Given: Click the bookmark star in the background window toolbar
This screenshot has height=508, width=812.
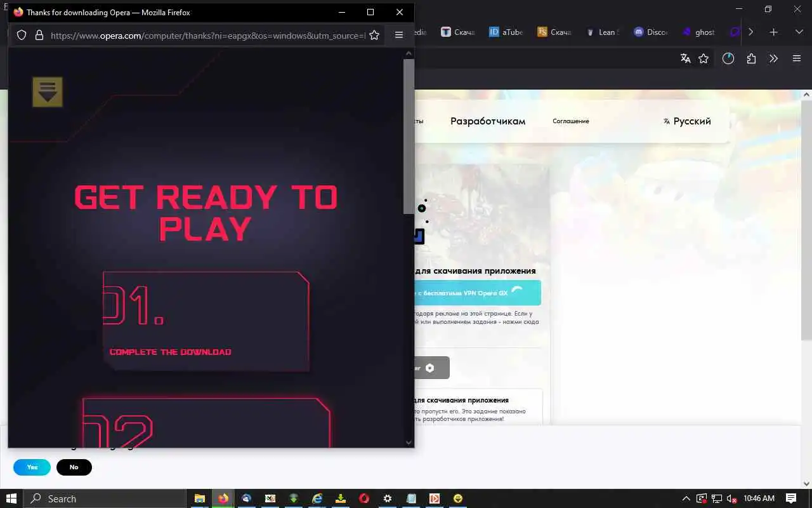Looking at the screenshot, I should tap(704, 58).
